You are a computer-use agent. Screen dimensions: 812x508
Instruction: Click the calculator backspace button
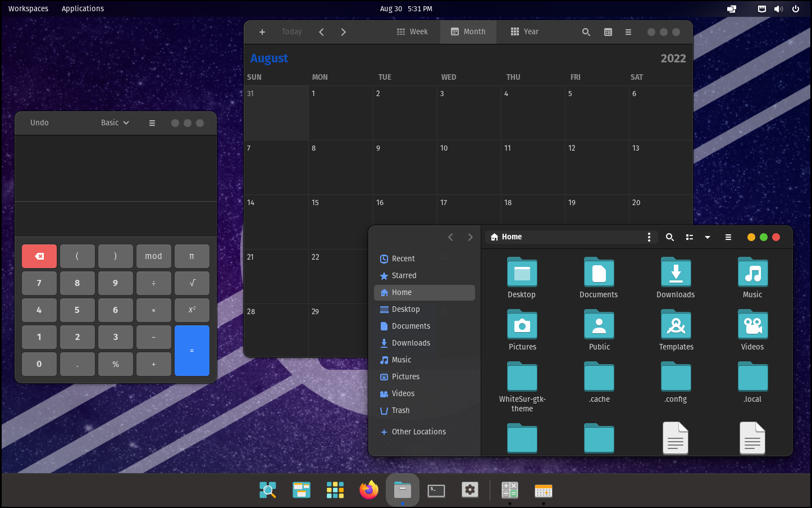point(39,256)
